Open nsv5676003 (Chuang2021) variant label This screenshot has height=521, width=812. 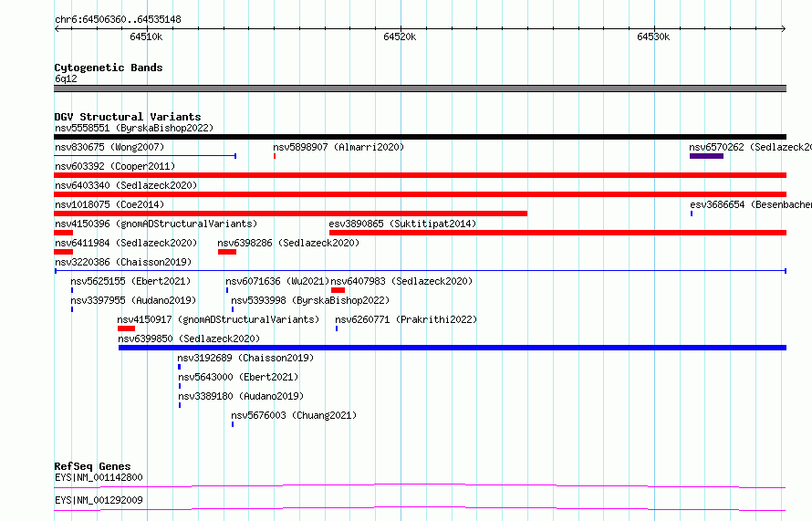[294, 415]
